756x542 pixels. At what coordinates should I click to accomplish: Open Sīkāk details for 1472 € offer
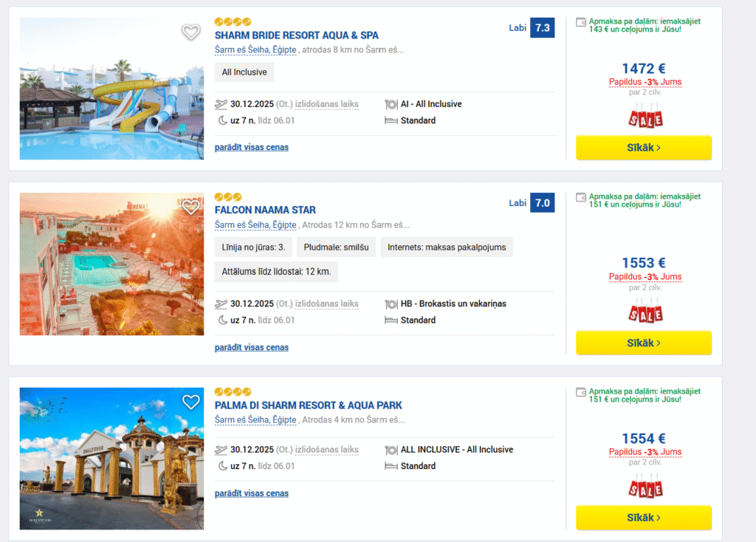coord(643,148)
